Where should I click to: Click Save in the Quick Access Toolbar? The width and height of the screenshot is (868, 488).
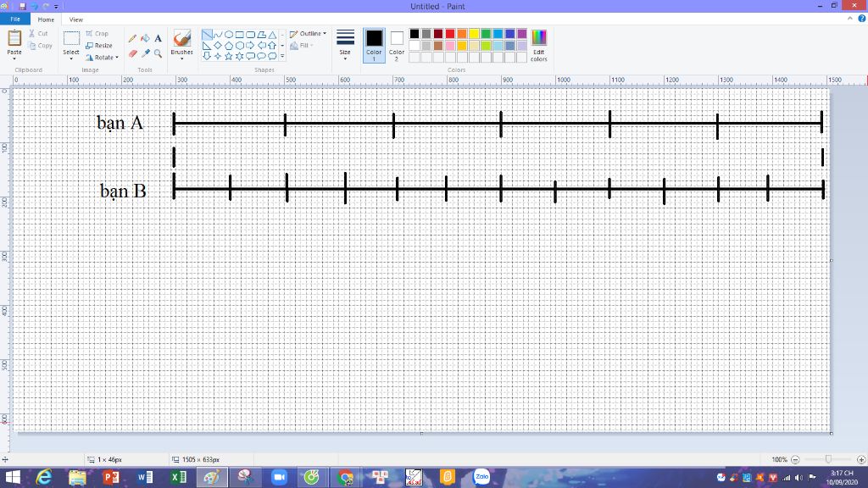23,7
